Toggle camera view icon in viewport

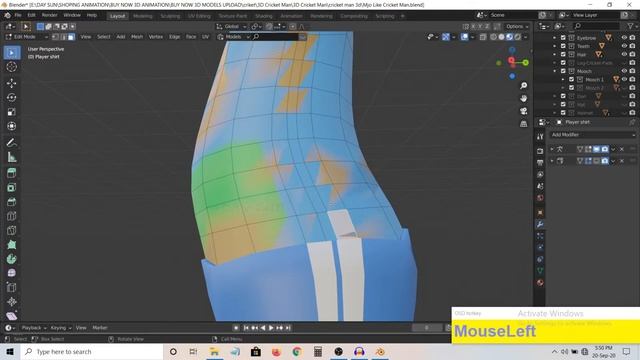524,111
